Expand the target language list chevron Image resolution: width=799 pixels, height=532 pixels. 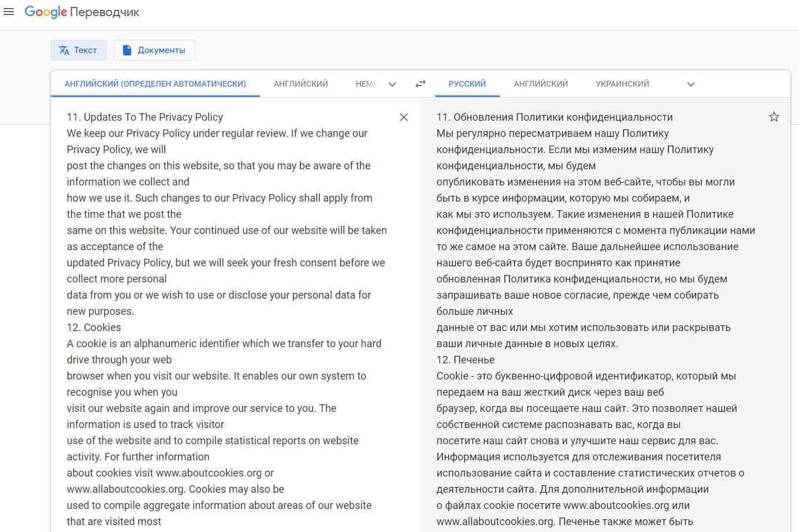coord(690,84)
